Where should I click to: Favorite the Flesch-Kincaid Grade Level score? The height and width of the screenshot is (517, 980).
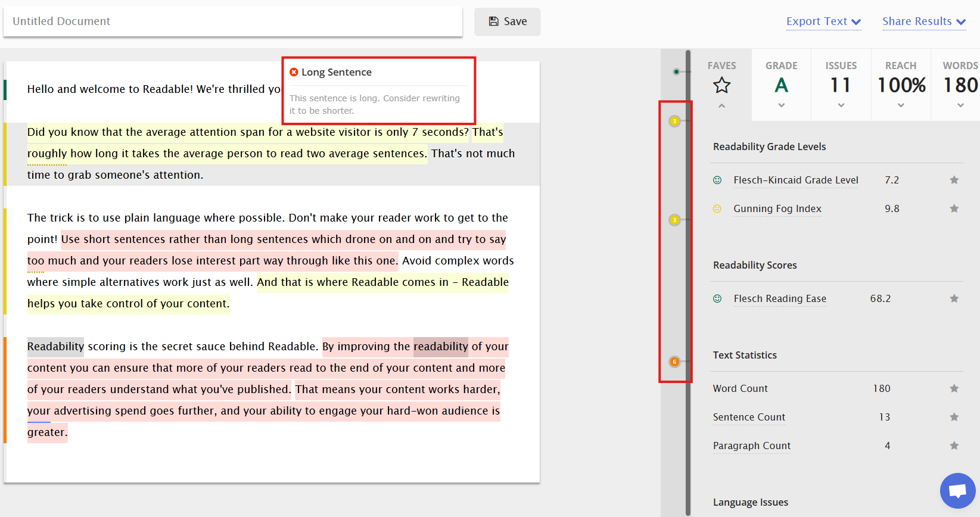[x=954, y=180]
